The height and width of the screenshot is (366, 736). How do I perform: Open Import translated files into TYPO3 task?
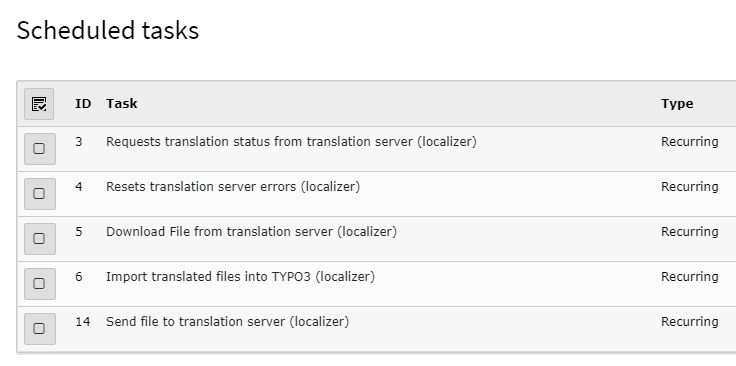click(x=240, y=277)
